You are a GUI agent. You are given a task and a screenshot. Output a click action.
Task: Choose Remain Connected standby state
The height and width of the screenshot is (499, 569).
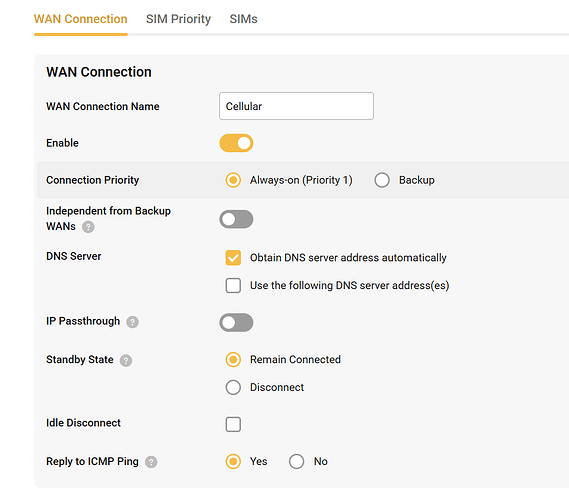pos(233,360)
